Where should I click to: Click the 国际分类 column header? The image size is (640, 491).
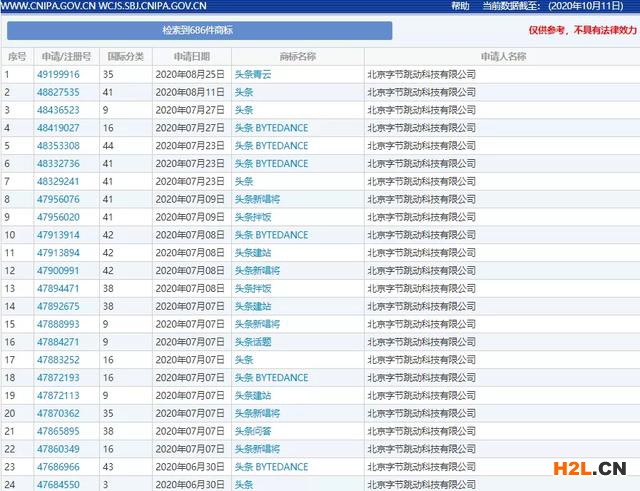(126, 56)
